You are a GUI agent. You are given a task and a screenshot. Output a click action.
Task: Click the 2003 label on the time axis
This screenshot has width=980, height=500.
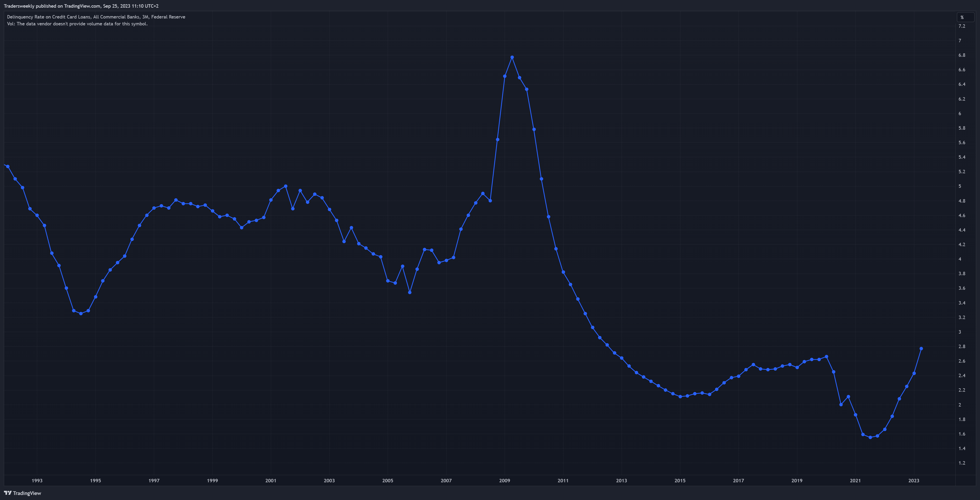pos(329,480)
